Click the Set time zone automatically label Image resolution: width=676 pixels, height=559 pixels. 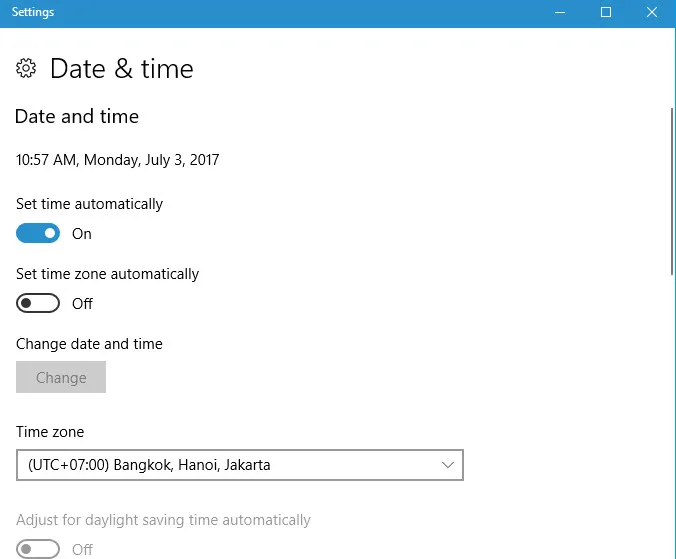[x=107, y=274]
